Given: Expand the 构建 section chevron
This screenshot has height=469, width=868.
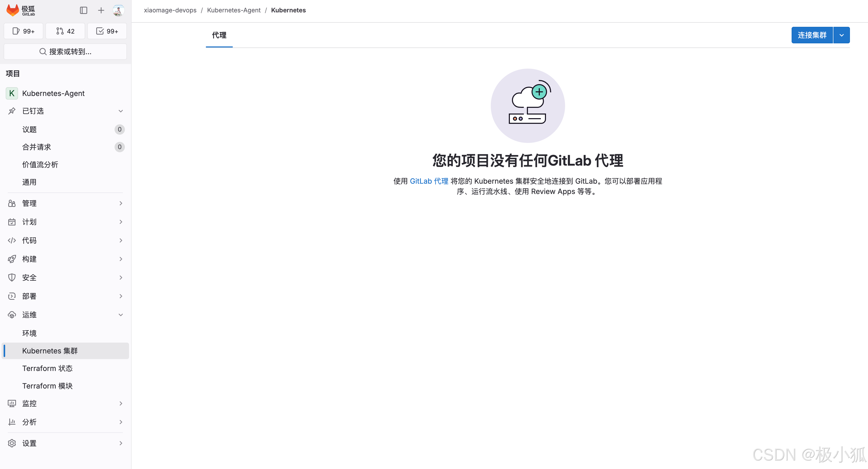Looking at the screenshot, I should [x=121, y=259].
